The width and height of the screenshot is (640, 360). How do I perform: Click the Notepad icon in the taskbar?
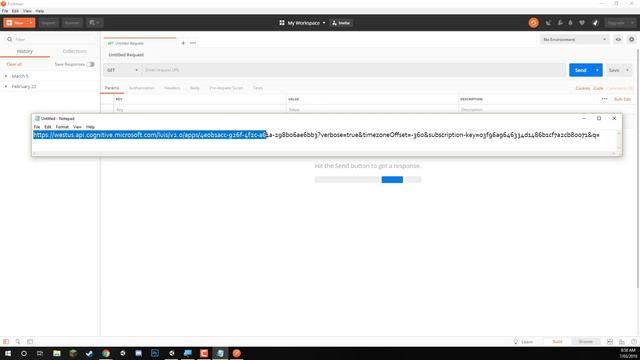(220, 353)
